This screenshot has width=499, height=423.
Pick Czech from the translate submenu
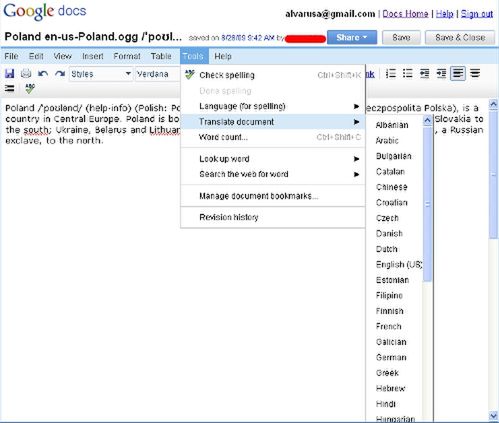387,218
